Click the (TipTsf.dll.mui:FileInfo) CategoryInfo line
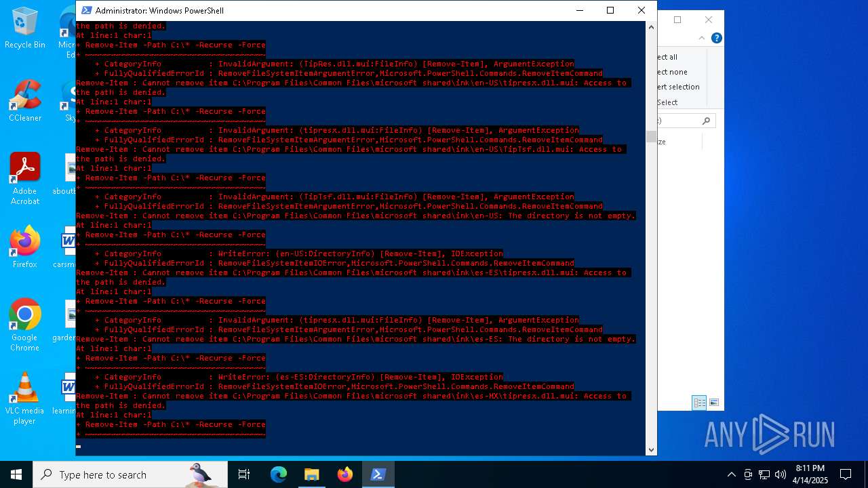Screen dimensions: 868x488 click(334, 197)
